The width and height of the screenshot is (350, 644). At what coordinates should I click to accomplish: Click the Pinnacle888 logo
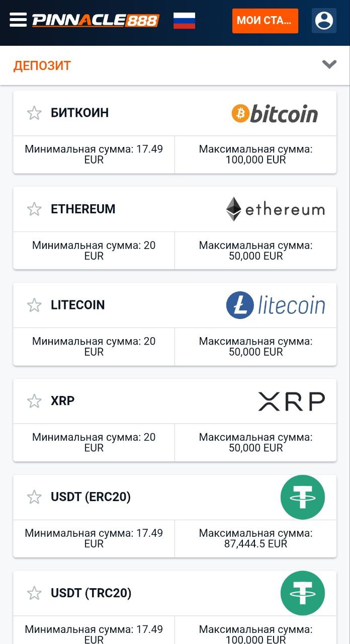(x=96, y=21)
